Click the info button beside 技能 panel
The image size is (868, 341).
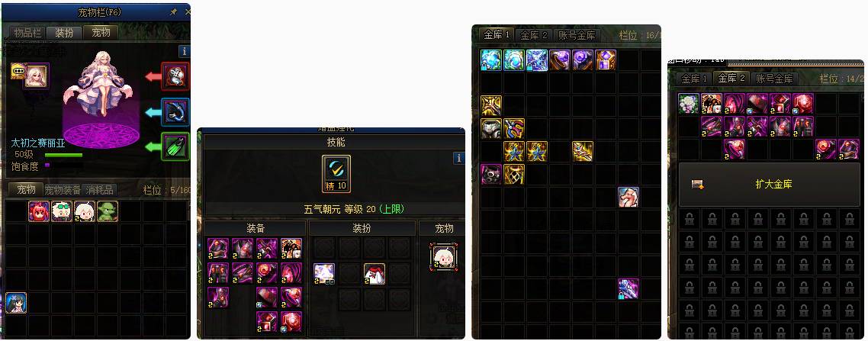[x=458, y=159]
